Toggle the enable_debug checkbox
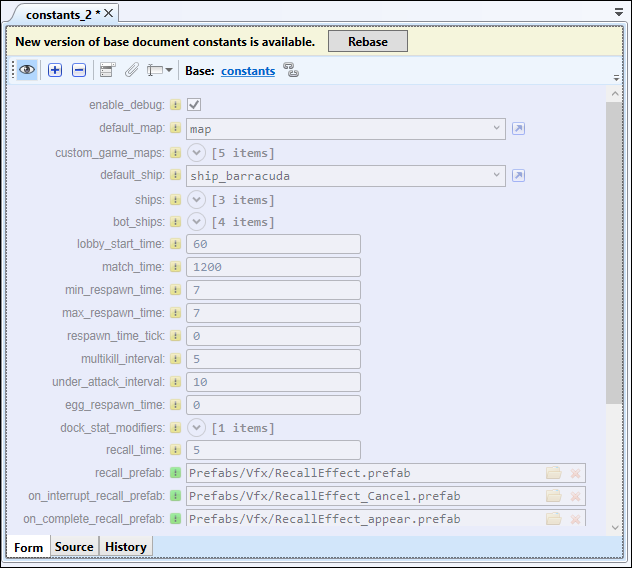Viewport: 632px width, 568px height. tap(194, 105)
